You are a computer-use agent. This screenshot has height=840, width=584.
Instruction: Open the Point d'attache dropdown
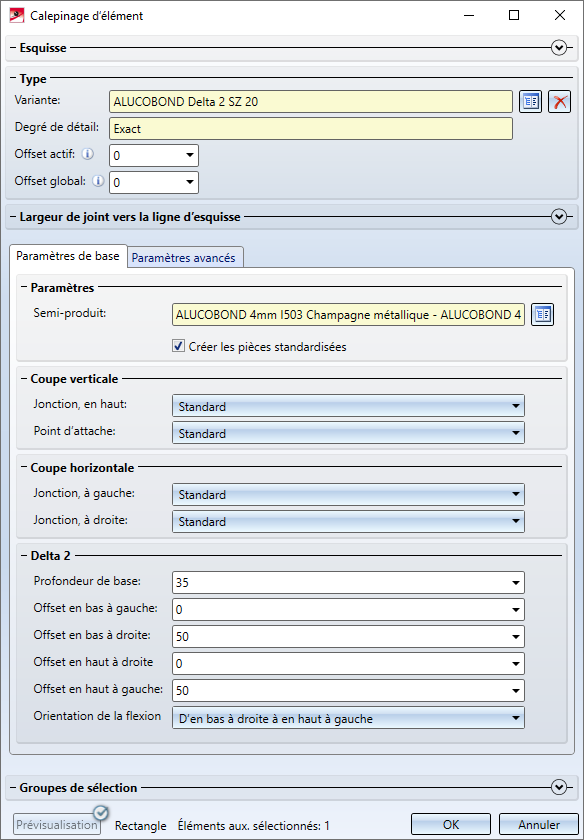click(x=348, y=433)
